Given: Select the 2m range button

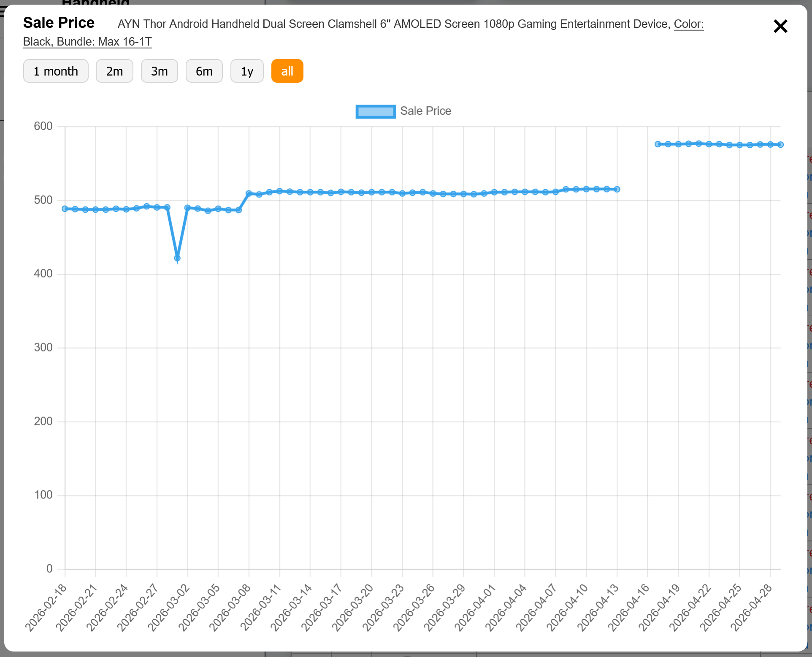Looking at the screenshot, I should coord(114,71).
